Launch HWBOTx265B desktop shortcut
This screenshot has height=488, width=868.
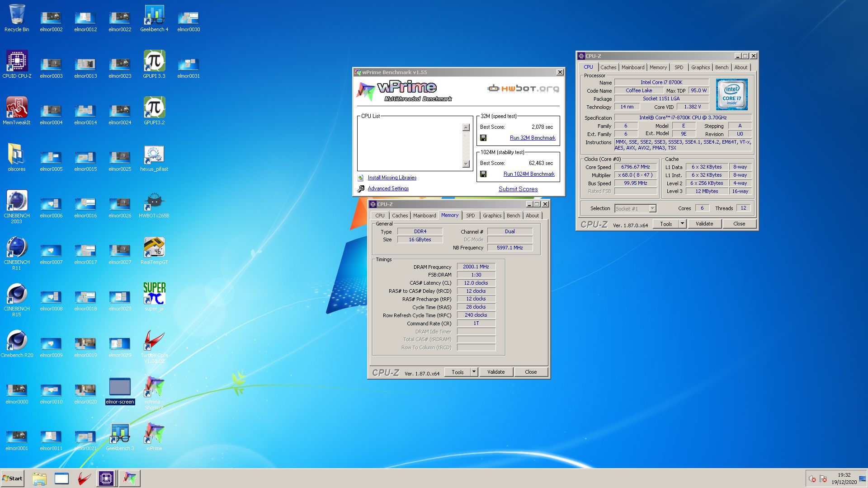154,204
